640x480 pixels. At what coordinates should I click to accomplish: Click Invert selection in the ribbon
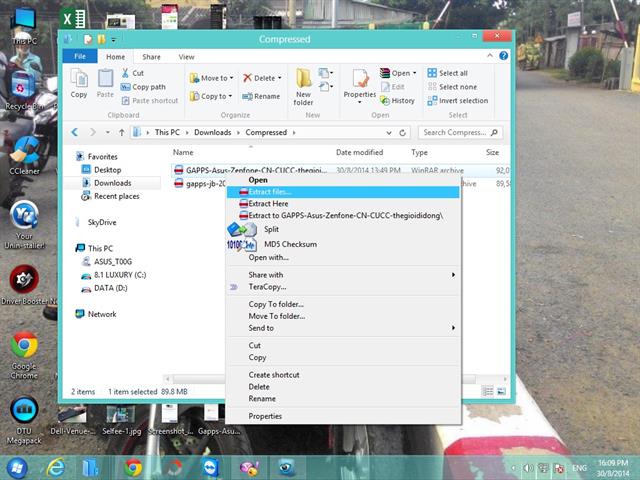coord(458,100)
